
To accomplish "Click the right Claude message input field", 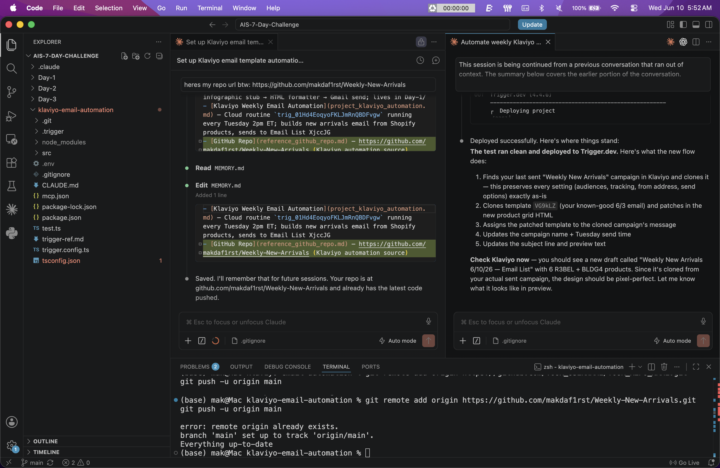I will click(x=579, y=322).
